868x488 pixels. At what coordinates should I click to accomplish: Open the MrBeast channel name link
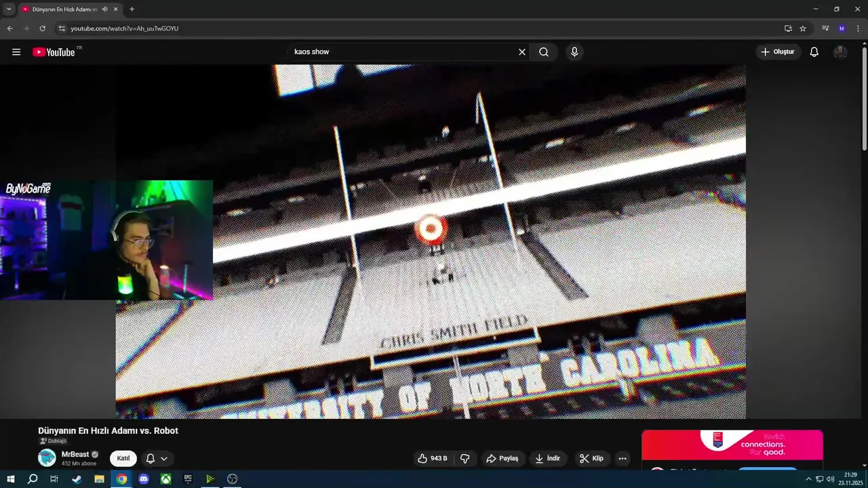pos(75,455)
